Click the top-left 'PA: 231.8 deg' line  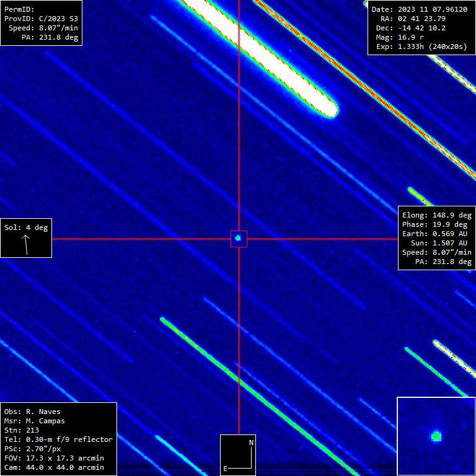(x=50, y=37)
